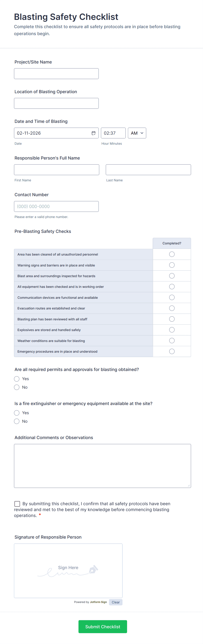Clear the signature with the Clear button
The width and height of the screenshot is (203, 644).
[x=115, y=602]
